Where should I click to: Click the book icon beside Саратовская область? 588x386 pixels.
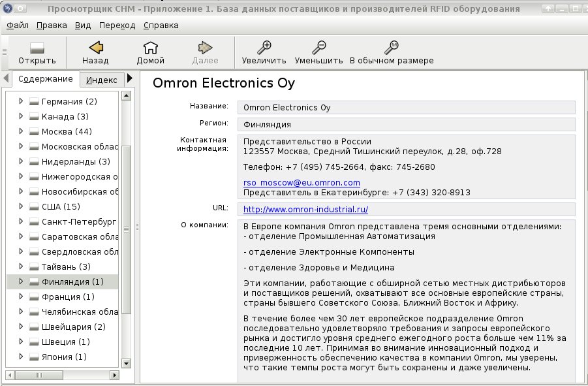(x=34, y=236)
